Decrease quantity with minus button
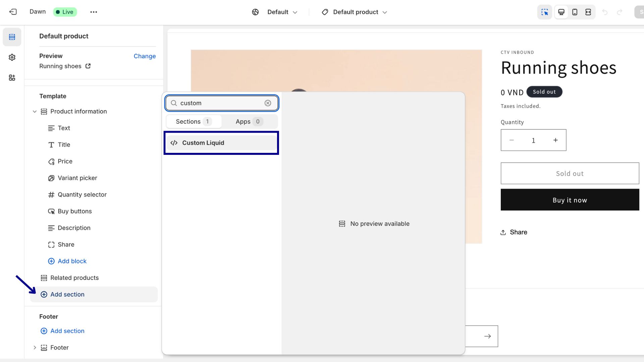This screenshot has height=362, width=644. 512,140
